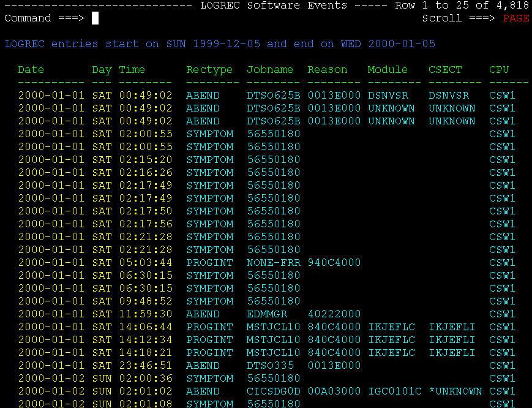Click reason 840C4000 in the 14:12:34 row
The height and width of the screenshot is (408, 532).
click(334, 340)
